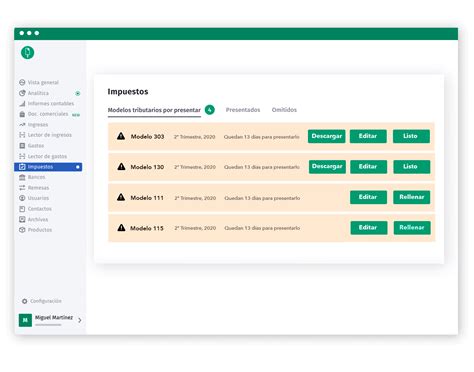The image size is (474, 372).
Task: Switch to the Presentados tab
Action: click(x=243, y=110)
